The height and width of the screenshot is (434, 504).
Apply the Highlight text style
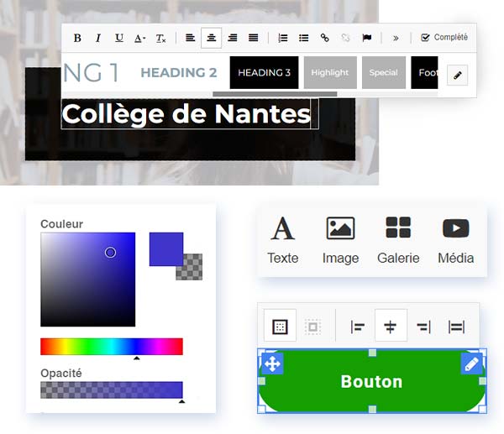pyautogui.click(x=330, y=72)
